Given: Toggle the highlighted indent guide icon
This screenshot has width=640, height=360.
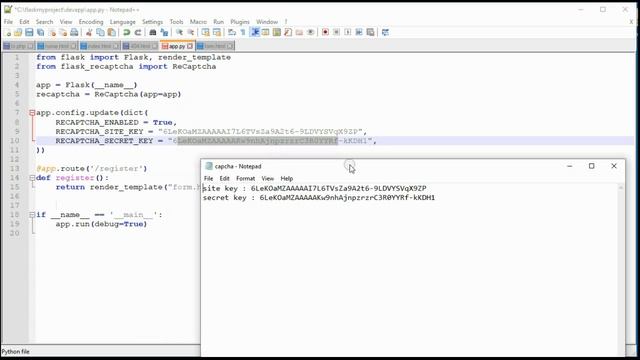Looking at the screenshot, I should (255, 32).
